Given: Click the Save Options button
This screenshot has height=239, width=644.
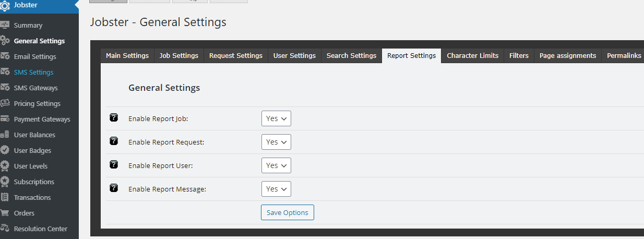Looking at the screenshot, I should tap(288, 212).
